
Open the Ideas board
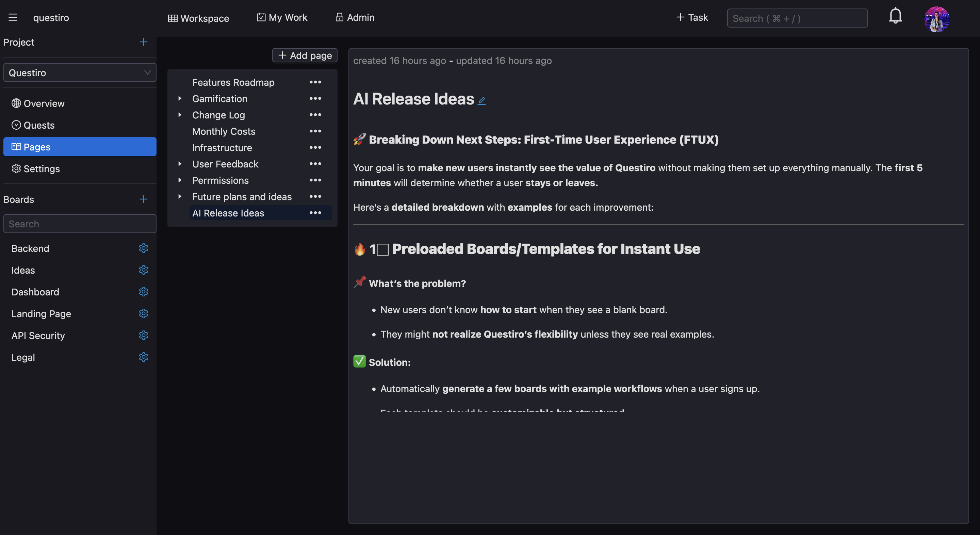point(23,270)
